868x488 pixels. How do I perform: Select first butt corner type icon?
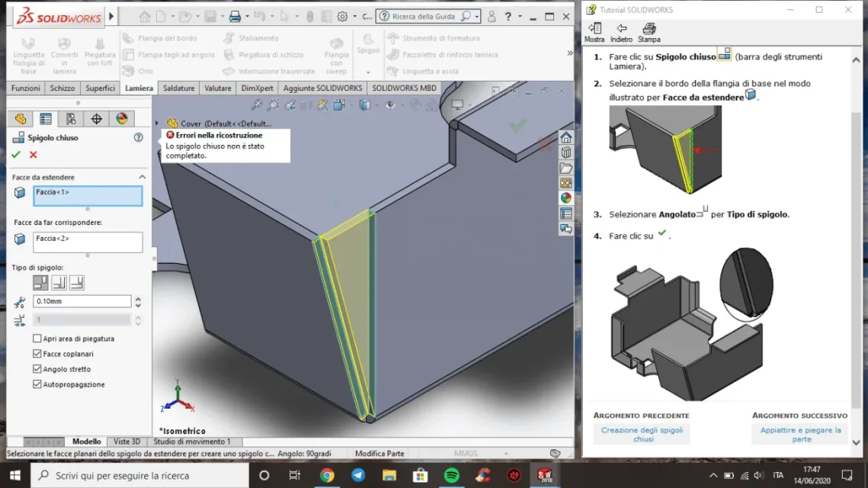(40, 282)
